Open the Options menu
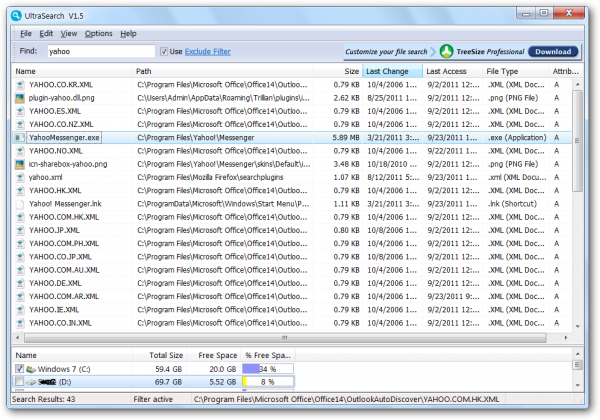Viewport: 600px width, 420px height. tap(98, 34)
